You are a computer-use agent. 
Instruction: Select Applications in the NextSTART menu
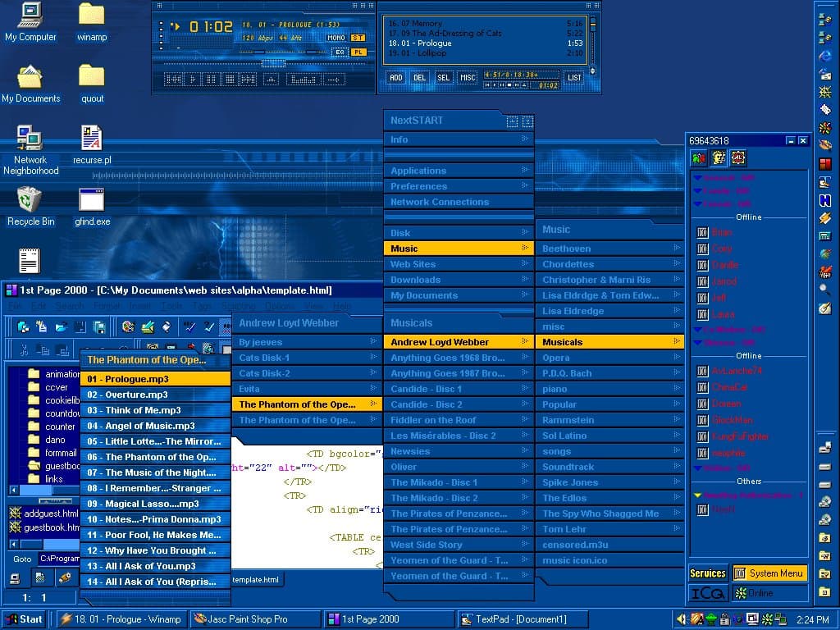click(418, 171)
